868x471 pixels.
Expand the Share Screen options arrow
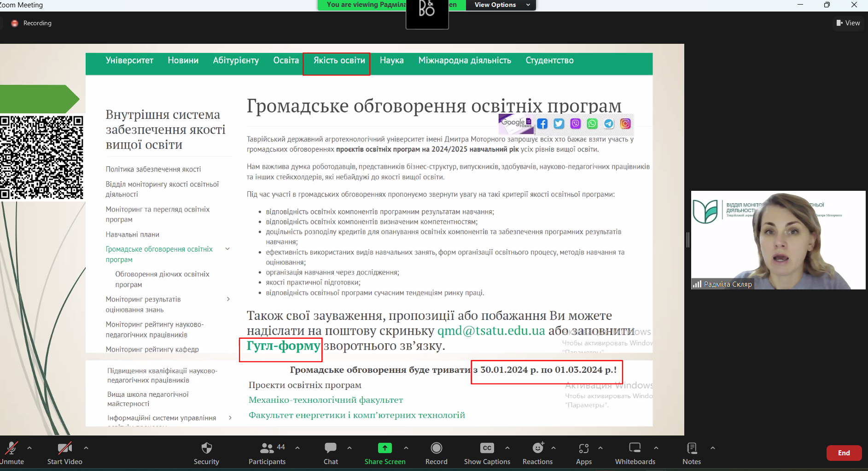pyautogui.click(x=406, y=448)
